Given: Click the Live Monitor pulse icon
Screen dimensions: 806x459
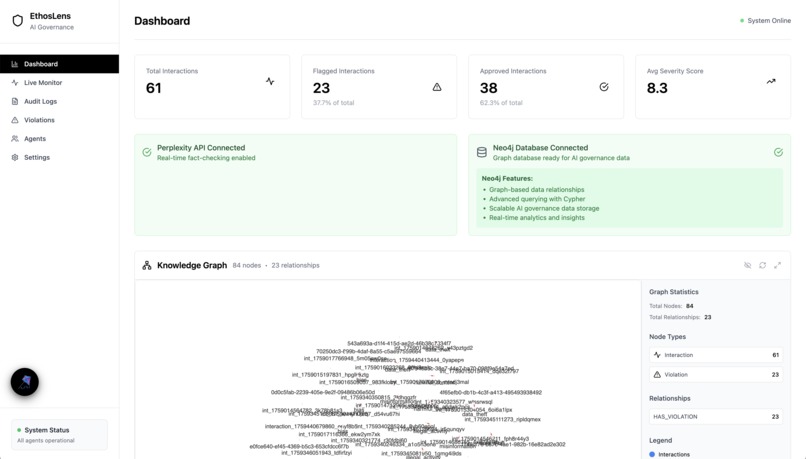Looking at the screenshot, I should pyautogui.click(x=15, y=83).
